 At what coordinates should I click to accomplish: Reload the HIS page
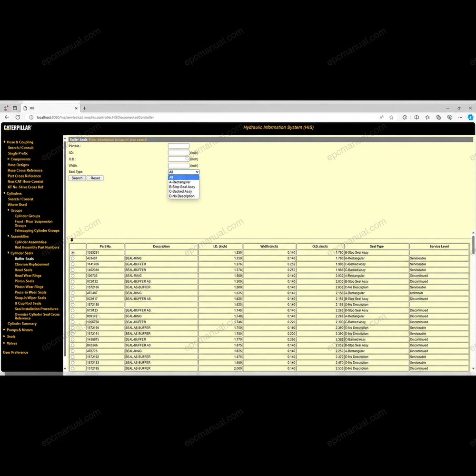[x=18, y=117]
